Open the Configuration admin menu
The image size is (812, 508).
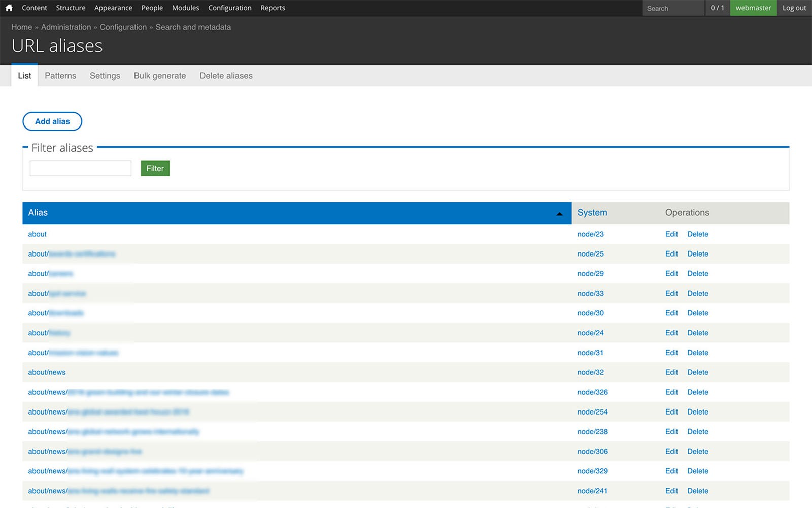tap(230, 8)
